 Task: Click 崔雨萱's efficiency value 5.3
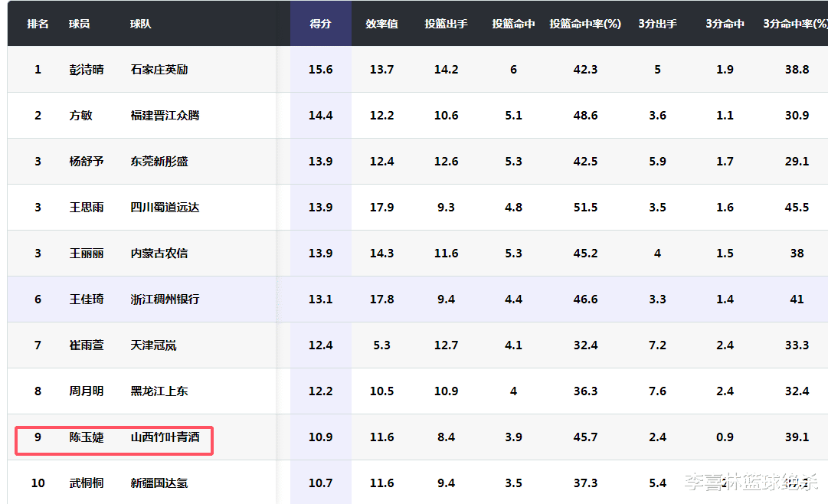coord(381,345)
